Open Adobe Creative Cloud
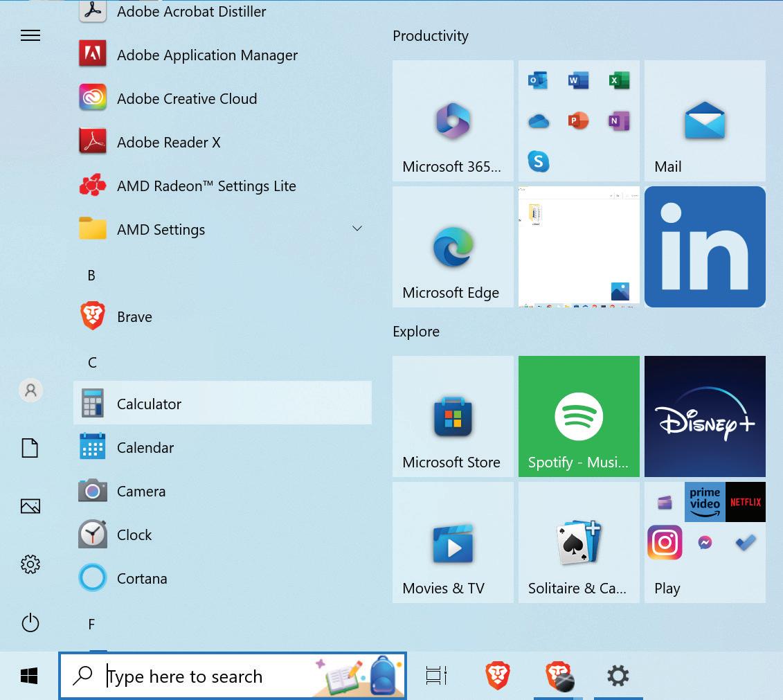 click(x=222, y=98)
